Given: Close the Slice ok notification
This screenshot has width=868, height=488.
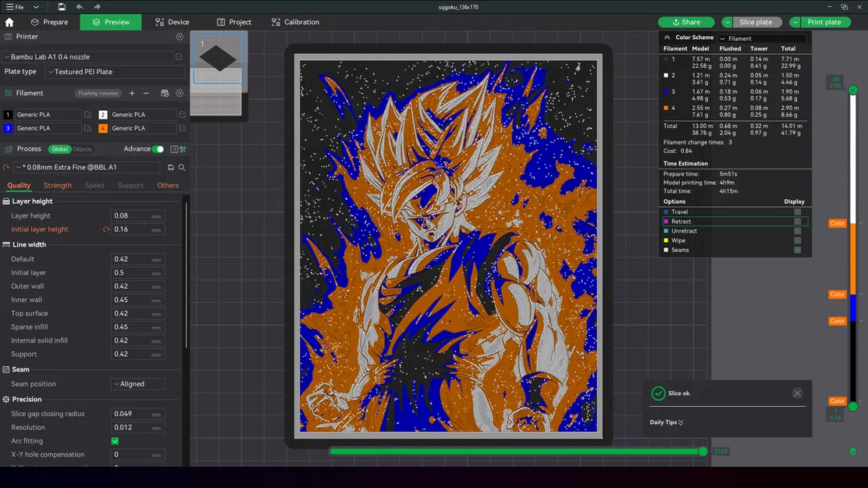Looking at the screenshot, I should (x=797, y=394).
